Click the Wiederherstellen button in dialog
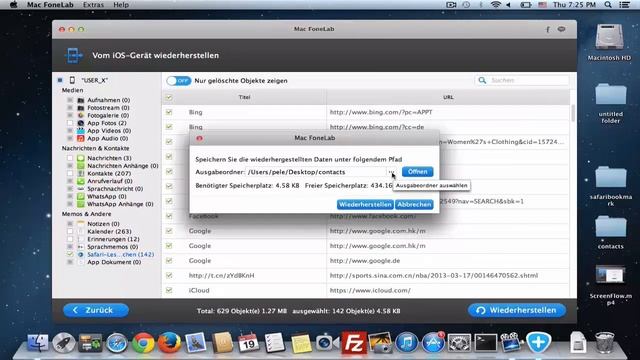The image size is (640, 360). pyautogui.click(x=365, y=204)
